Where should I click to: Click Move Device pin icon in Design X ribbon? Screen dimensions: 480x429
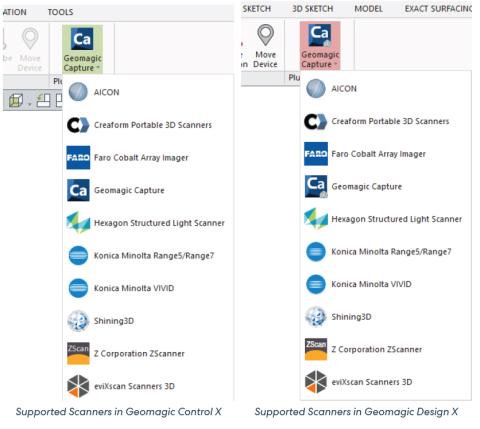tap(265, 35)
